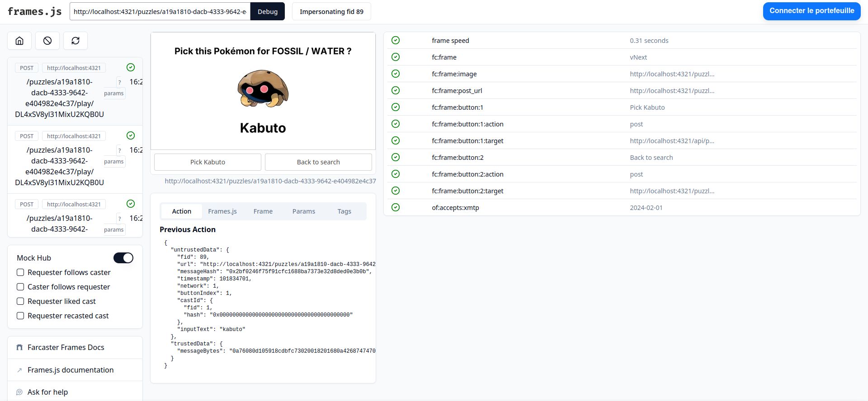Viewport: 868px width, 401px height.
Task: Click the vNext value
Action: pos(638,57)
